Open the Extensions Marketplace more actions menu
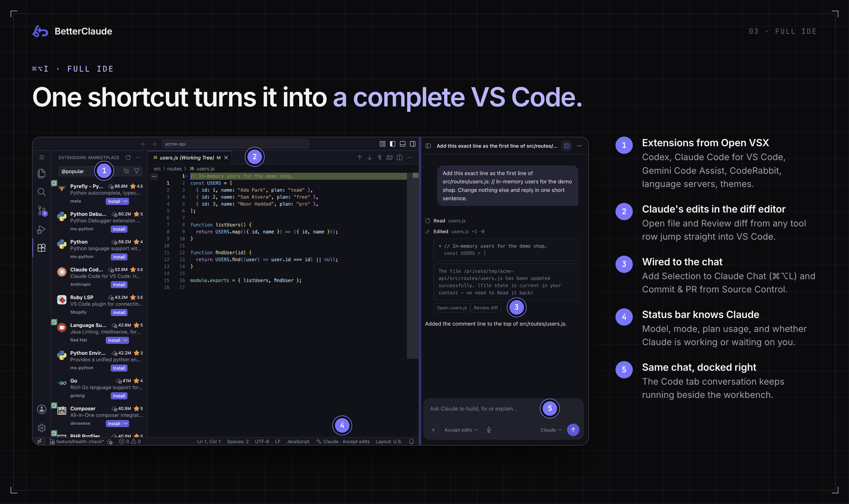The image size is (849, 504). [138, 157]
